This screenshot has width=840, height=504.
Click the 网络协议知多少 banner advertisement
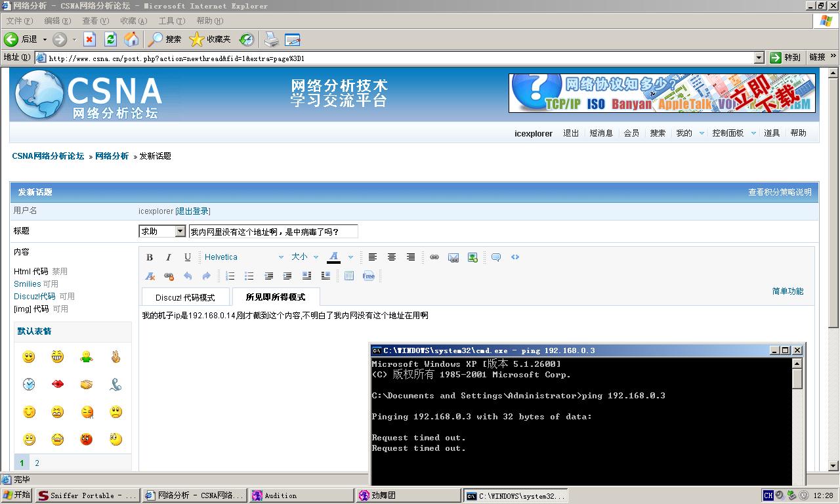pos(662,93)
